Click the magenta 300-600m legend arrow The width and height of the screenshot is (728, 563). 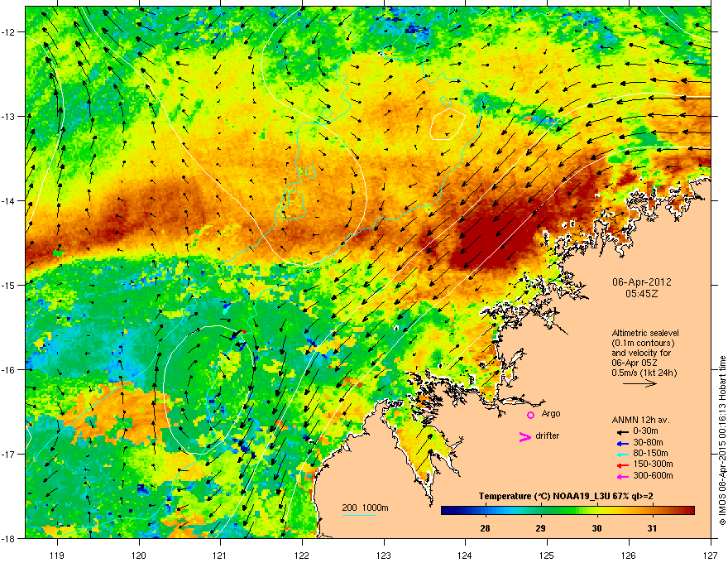click(622, 477)
